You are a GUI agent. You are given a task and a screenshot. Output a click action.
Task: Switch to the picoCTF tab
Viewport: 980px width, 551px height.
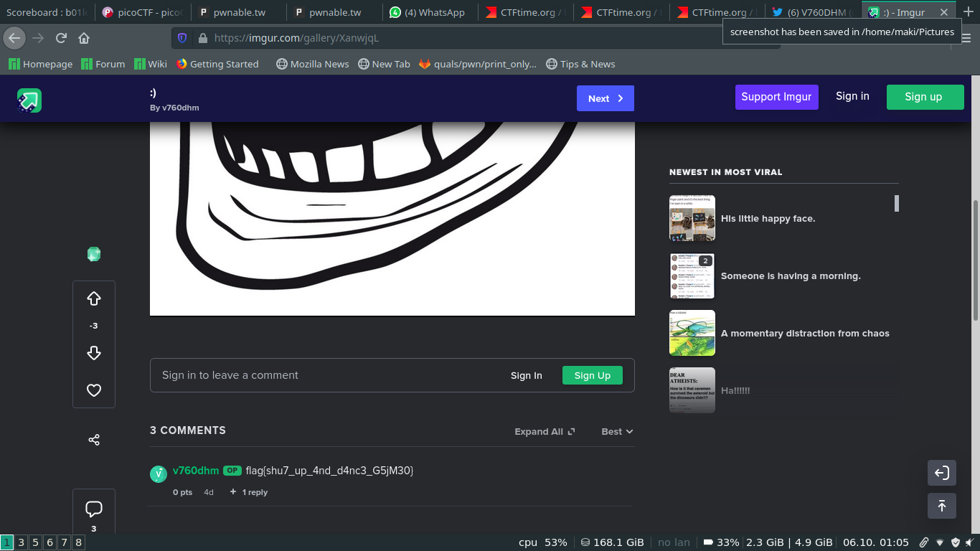coord(143,12)
